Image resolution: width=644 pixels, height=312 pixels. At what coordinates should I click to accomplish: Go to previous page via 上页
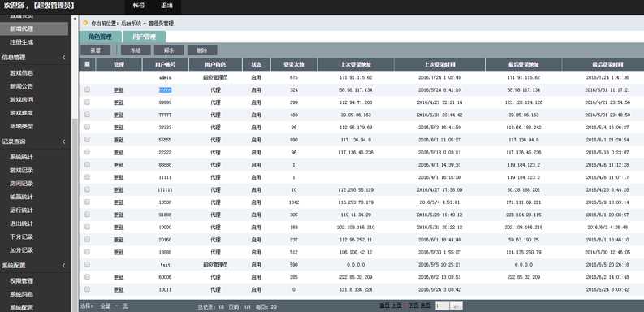(x=396, y=305)
